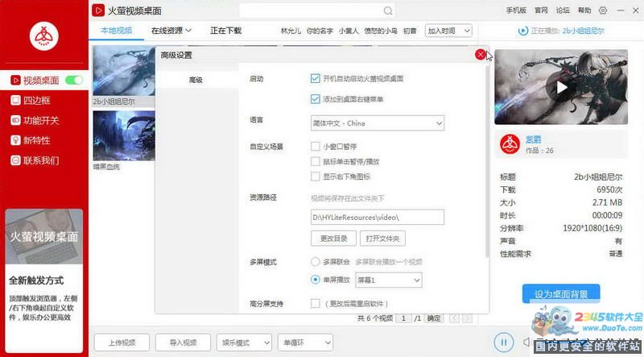The height and width of the screenshot is (357, 644).
Task: Click the 新特性 lightbulb icon
Action: 15,140
